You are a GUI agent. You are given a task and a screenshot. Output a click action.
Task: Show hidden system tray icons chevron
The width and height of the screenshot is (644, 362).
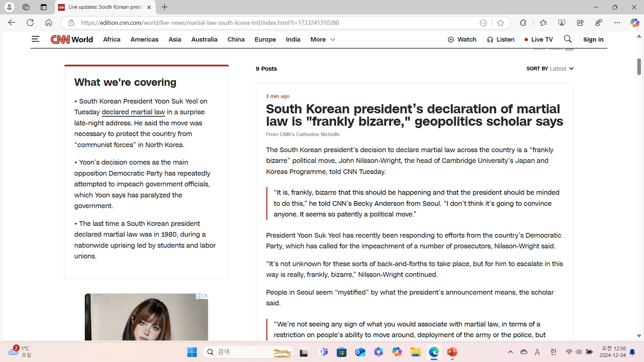[x=510, y=352]
